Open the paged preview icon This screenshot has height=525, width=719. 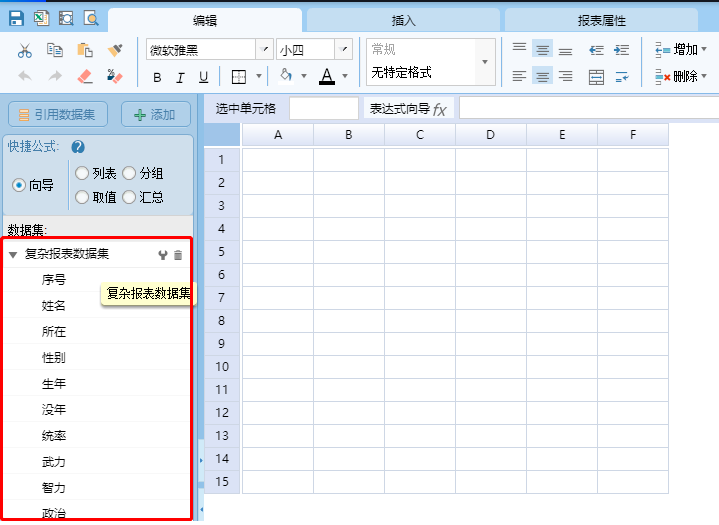[x=66, y=18]
